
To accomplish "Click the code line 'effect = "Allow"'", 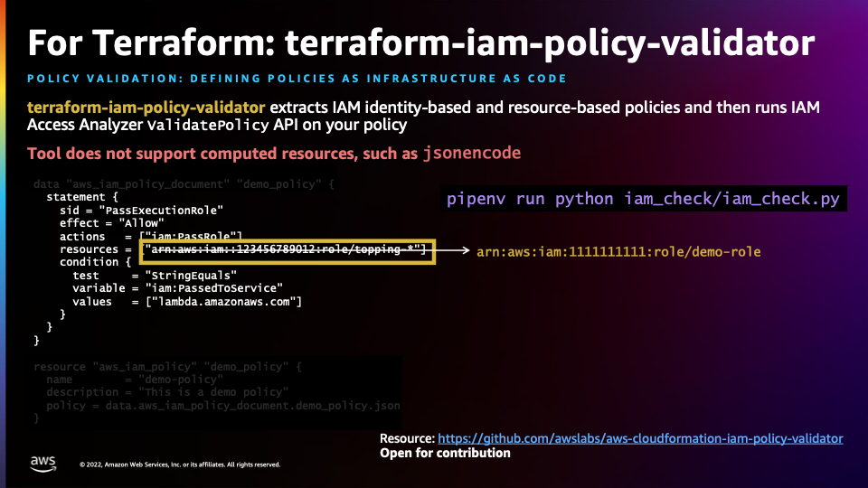I will 112,223.
